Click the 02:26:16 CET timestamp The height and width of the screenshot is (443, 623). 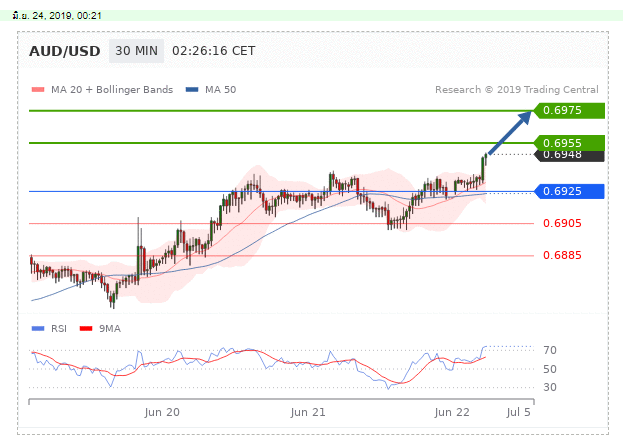(213, 51)
